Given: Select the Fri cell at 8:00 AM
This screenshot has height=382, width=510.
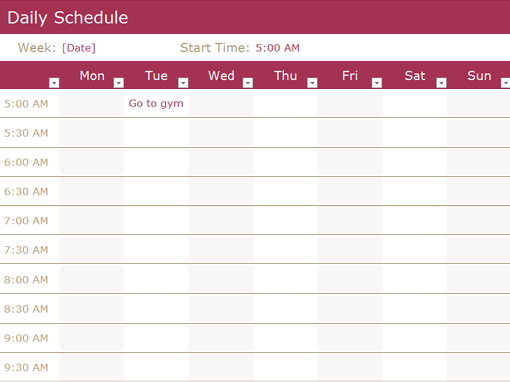Looking at the screenshot, I should [x=350, y=279].
